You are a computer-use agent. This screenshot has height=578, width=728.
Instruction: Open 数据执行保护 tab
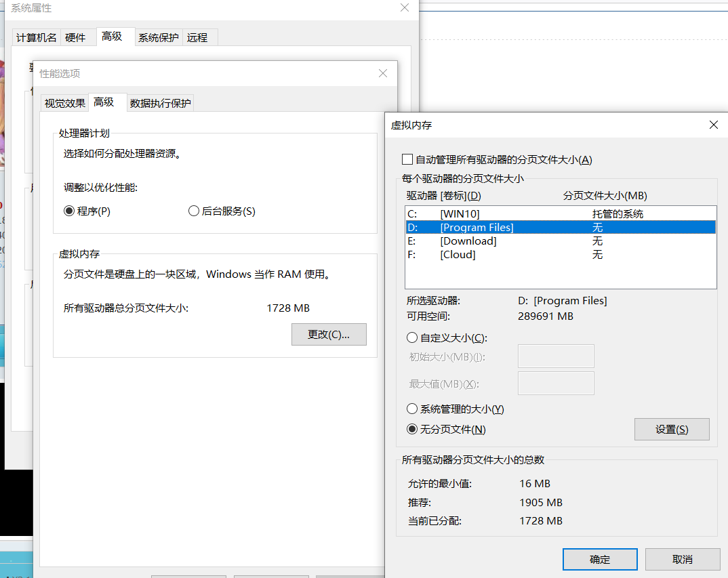click(x=160, y=103)
